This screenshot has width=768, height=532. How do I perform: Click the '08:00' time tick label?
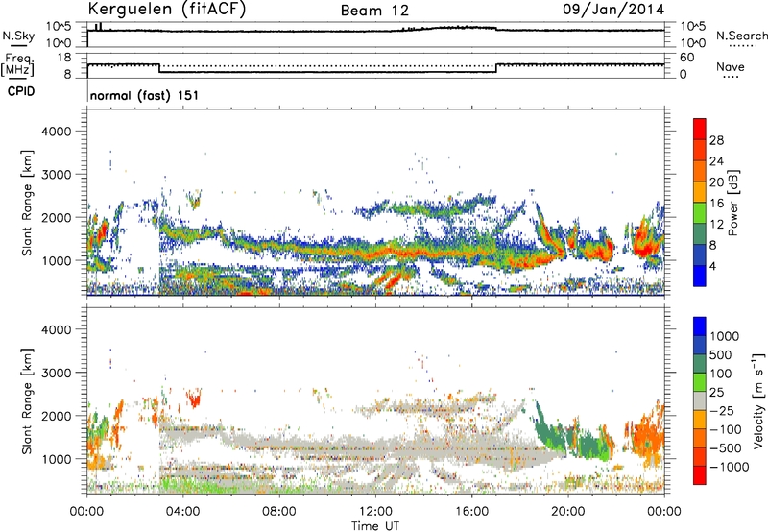click(279, 512)
